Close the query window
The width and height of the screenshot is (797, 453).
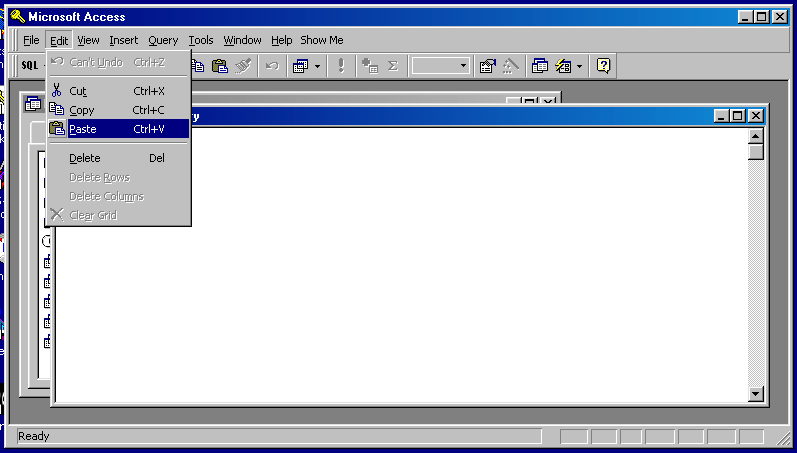point(755,116)
